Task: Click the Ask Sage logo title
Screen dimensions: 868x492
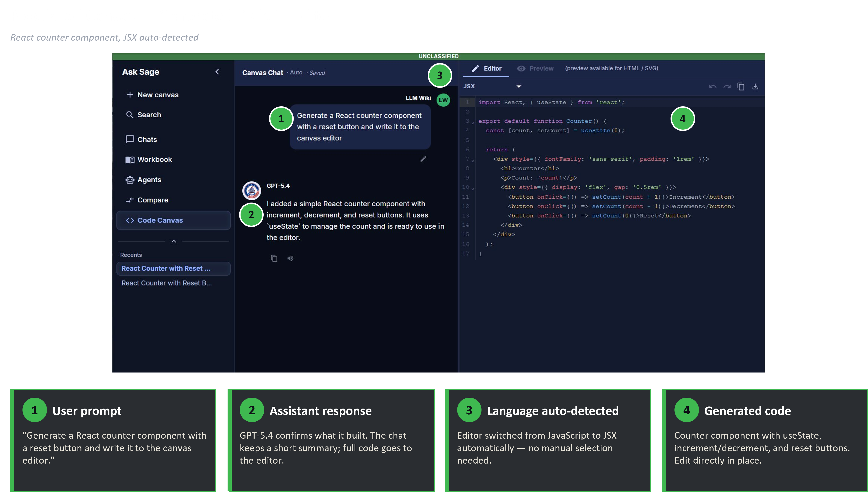Action: tap(141, 72)
